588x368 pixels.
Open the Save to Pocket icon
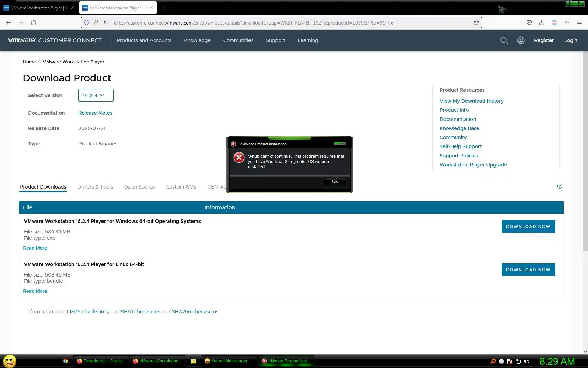(x=529, y=22)
